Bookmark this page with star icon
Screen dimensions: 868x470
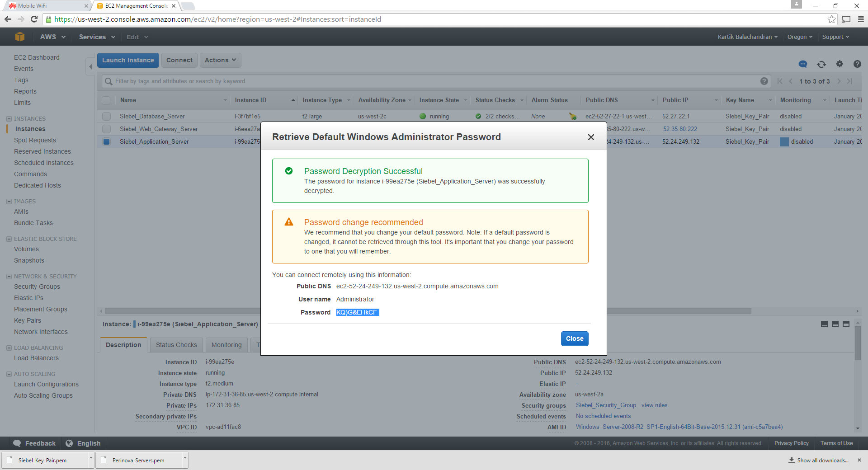tap(831, 19)
